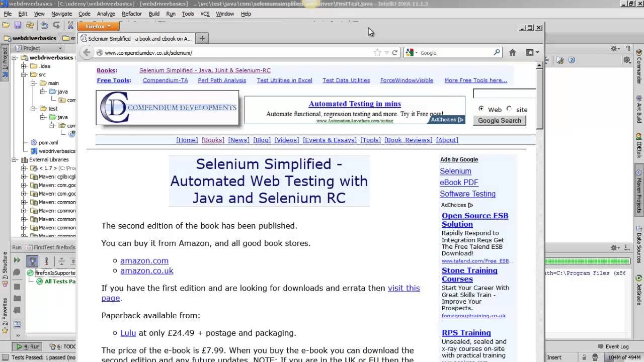
Task: Open the amazon.co.uk link
Action: [147, 270]
